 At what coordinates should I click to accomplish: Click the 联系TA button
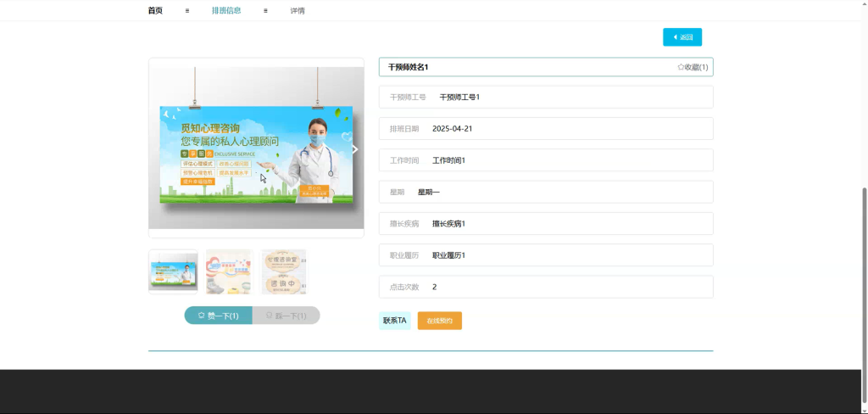coord(395,321)
